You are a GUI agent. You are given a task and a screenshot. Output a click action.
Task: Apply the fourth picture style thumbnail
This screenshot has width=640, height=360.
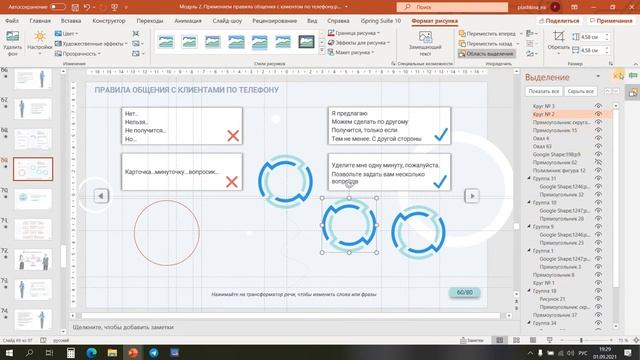pos(236,42)
